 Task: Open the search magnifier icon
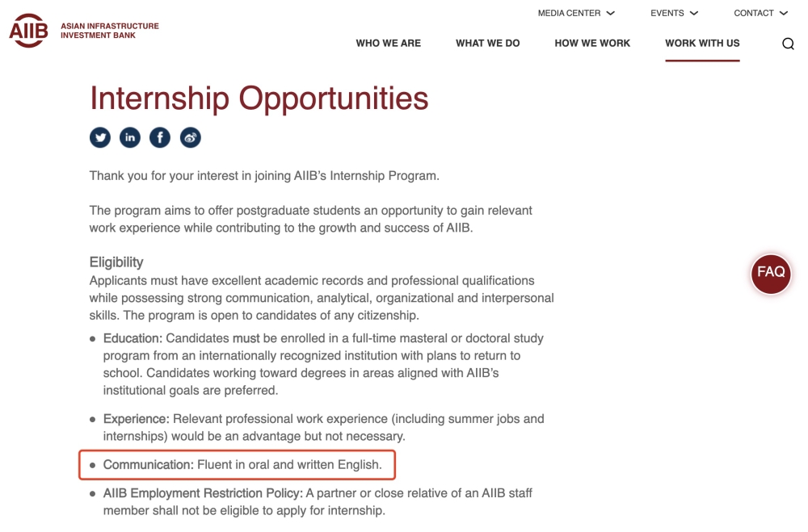coord(788,44)
